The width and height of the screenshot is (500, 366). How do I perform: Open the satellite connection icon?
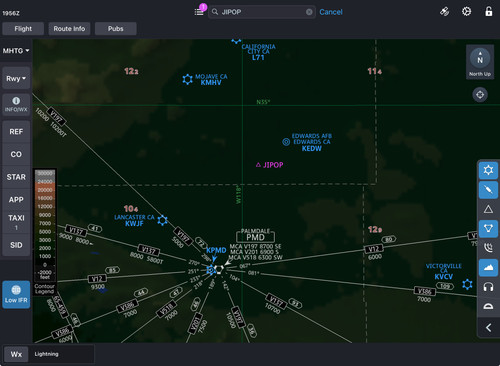(444, 12)
